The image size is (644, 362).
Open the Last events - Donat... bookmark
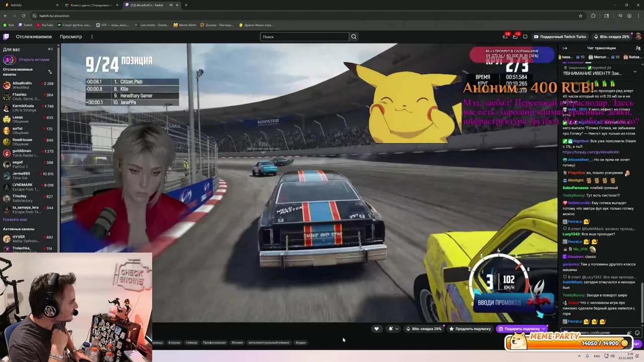pyautogui.click(x=151, y=25)
